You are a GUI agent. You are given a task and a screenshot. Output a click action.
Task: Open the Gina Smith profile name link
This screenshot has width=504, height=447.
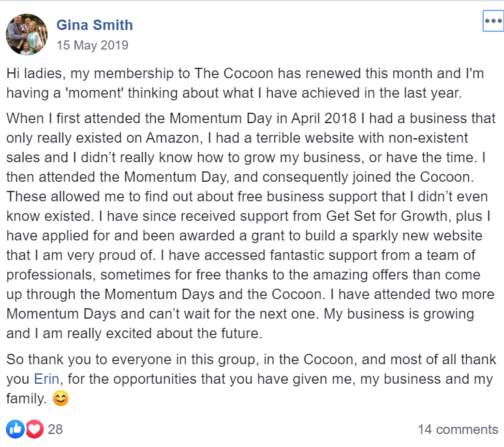point(95,25)
